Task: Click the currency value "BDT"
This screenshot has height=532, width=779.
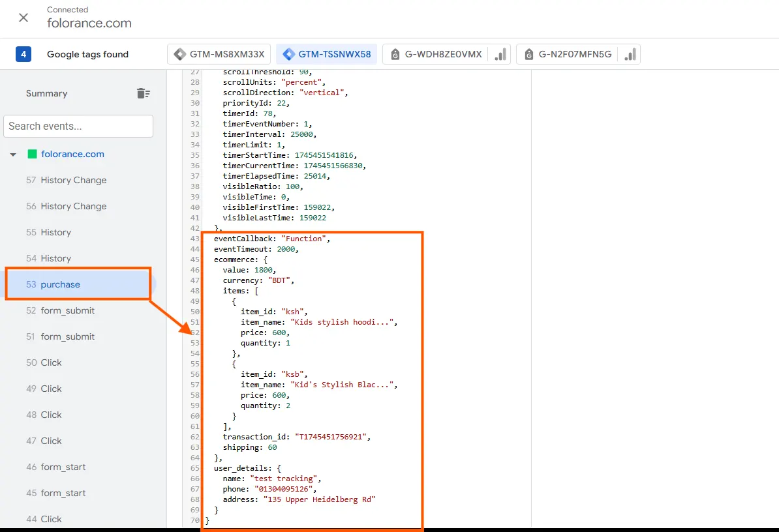Action: (279, 280)
